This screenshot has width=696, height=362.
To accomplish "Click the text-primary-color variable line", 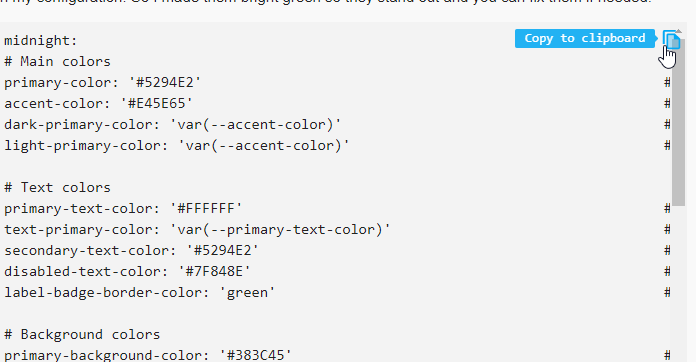I will click(x=198, y=230).
